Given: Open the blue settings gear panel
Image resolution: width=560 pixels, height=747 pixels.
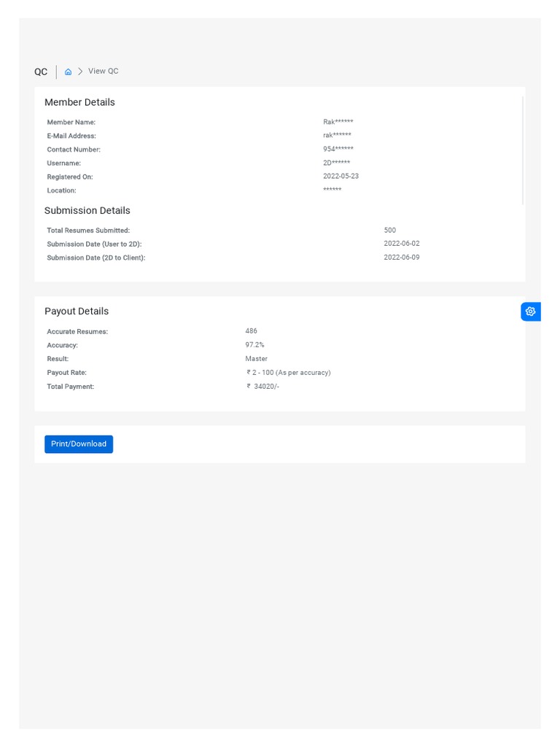Looking at the screenshot, I should 530,311.
